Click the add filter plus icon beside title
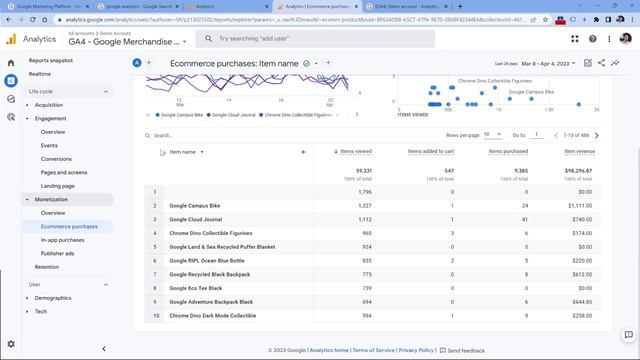 328,63
